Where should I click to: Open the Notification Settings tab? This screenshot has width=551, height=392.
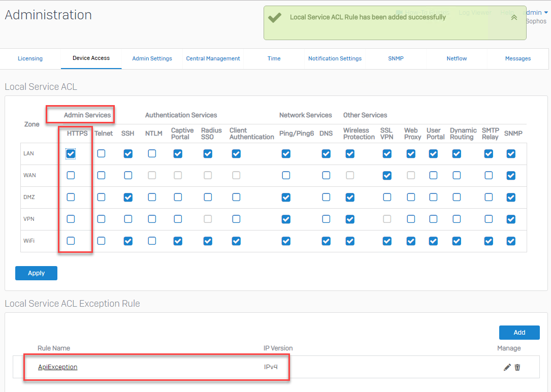(335, 58)
